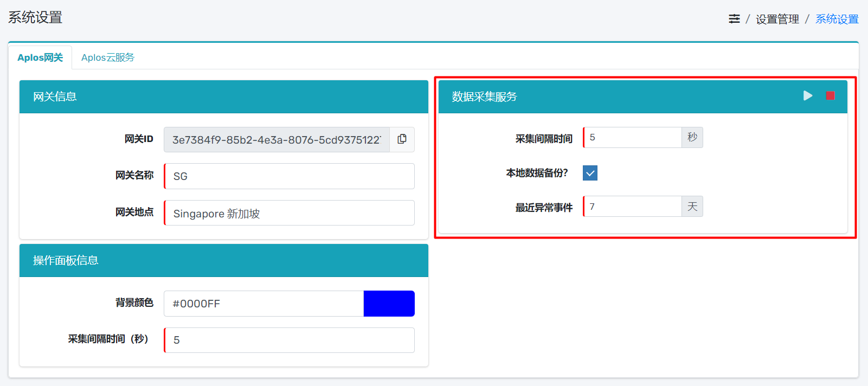The width and height of the screenshot is (868, 386).
Task: Open the 系统设置 breadcrumb link
Action: point(837,19)
